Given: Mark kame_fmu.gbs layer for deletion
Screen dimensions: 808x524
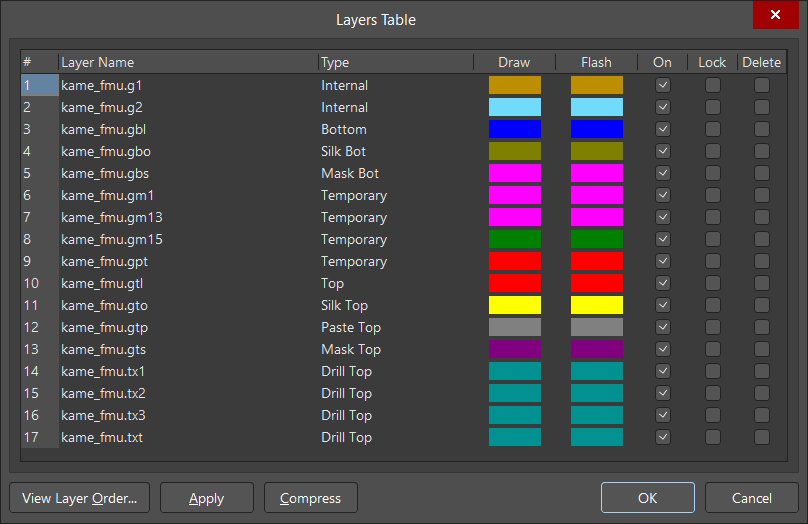Looking at the screenshot, I should click(762, 173).
